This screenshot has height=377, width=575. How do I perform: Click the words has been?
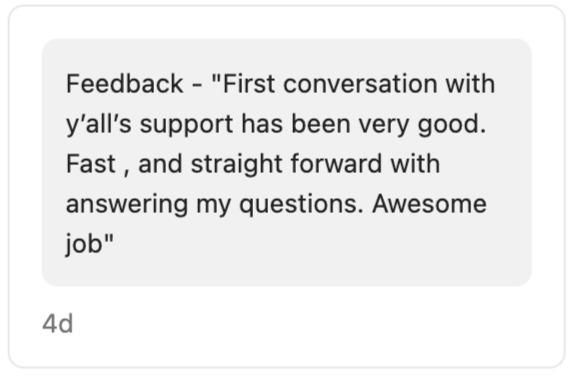click(296, 124)
